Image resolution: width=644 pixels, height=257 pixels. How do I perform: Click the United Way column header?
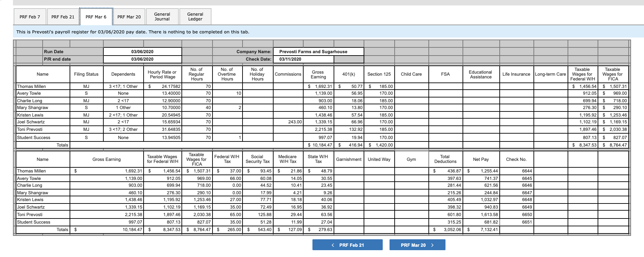pyautogui.click(x=379, y=159)
